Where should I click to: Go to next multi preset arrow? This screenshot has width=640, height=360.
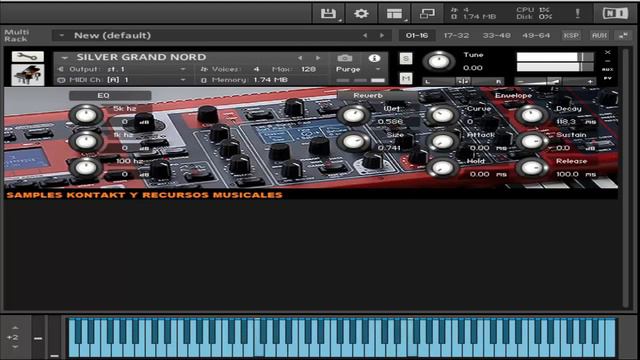[x=382, y=36]
